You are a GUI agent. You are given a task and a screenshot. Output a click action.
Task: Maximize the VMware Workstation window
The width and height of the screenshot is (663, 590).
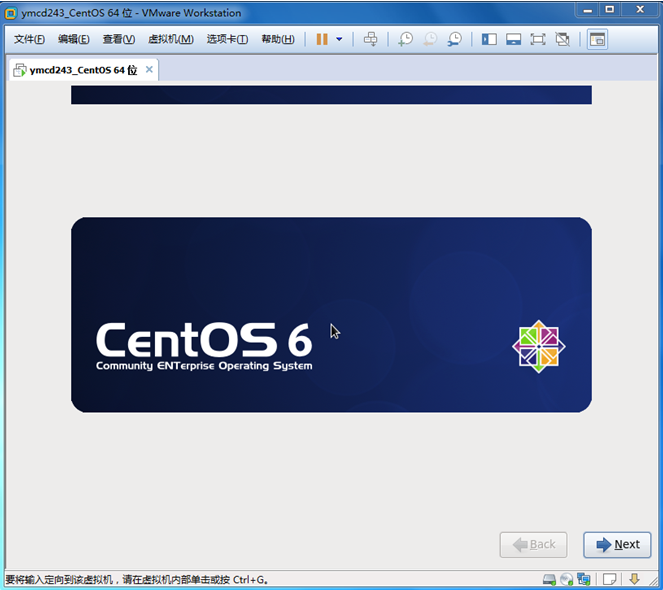(610, 10)
